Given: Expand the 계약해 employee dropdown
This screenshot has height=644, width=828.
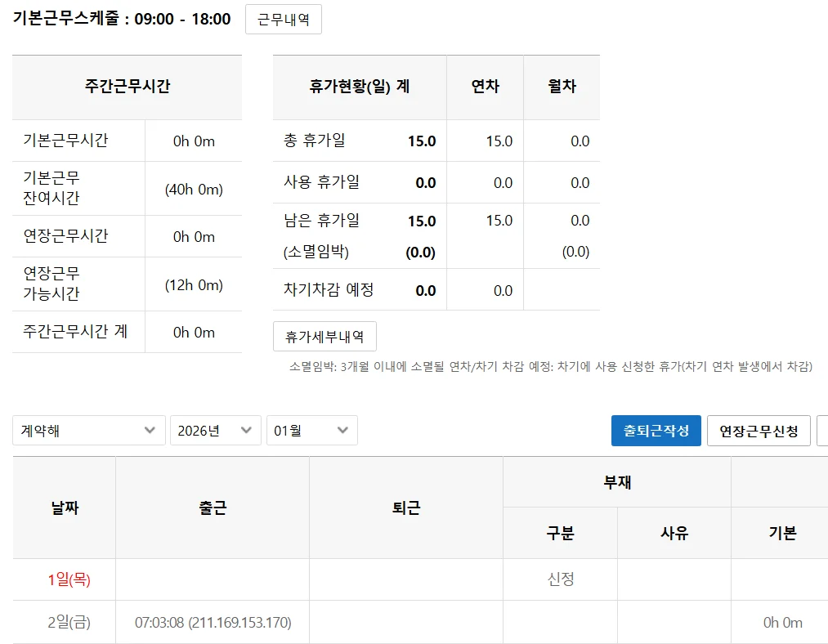Looking at the screenshot, I should (x=89, y=431).
